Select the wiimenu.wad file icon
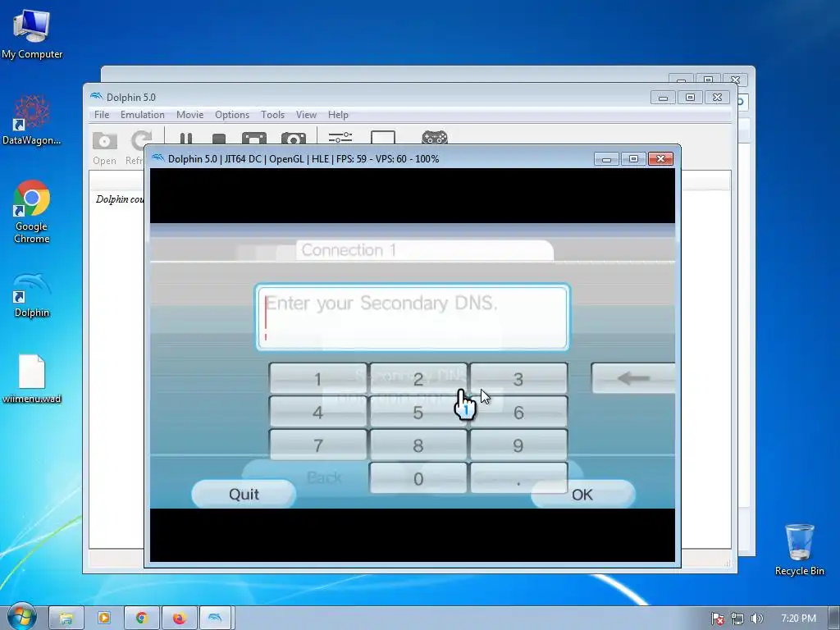This screenshot has height=630, width=840. click(x=32, y=379)
